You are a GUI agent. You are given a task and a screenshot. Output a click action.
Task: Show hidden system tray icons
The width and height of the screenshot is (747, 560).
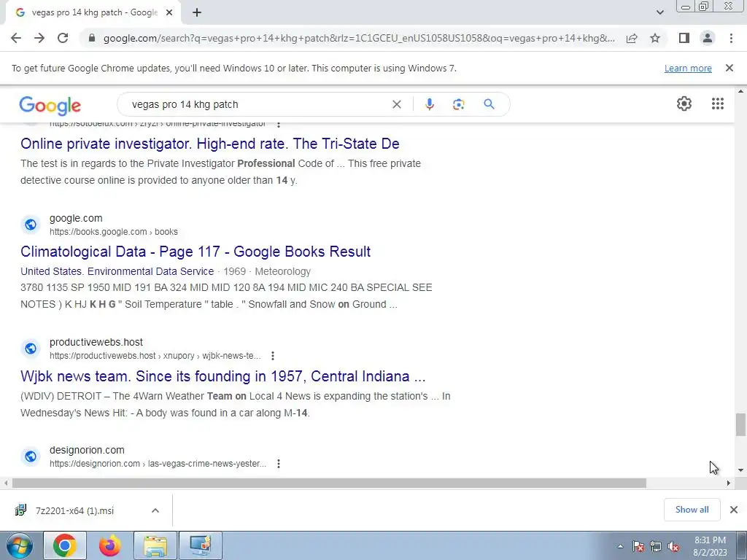[x=620, y=546]
